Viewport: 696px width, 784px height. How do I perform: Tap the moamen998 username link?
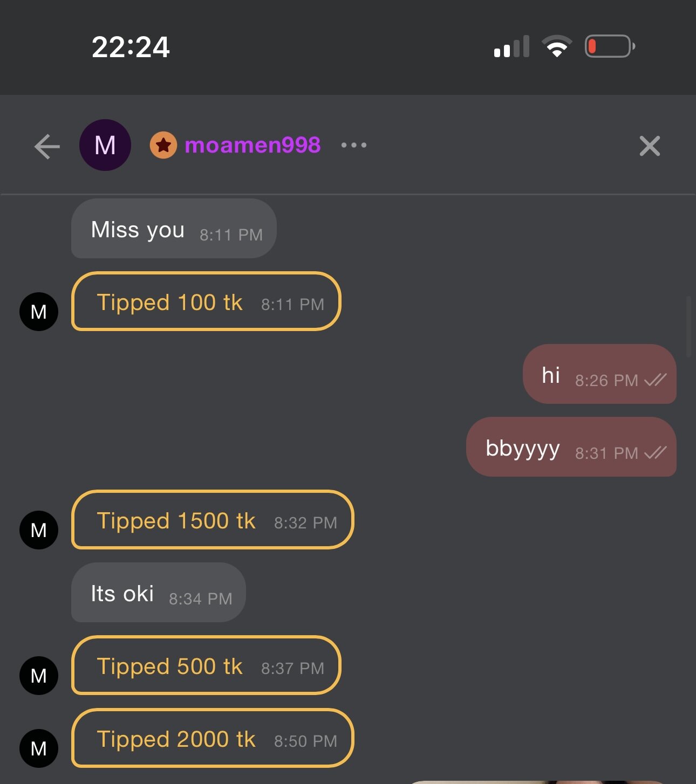(253, 145)
